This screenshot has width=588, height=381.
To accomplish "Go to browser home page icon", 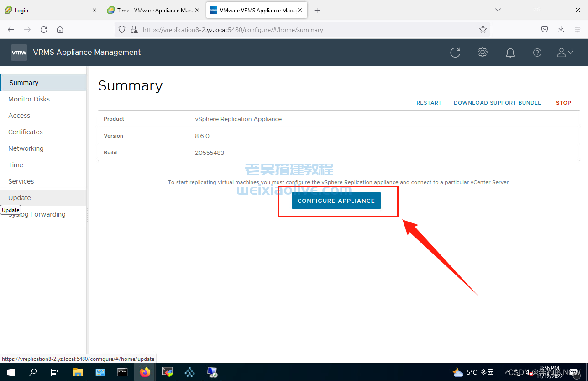I will point(60,30).
